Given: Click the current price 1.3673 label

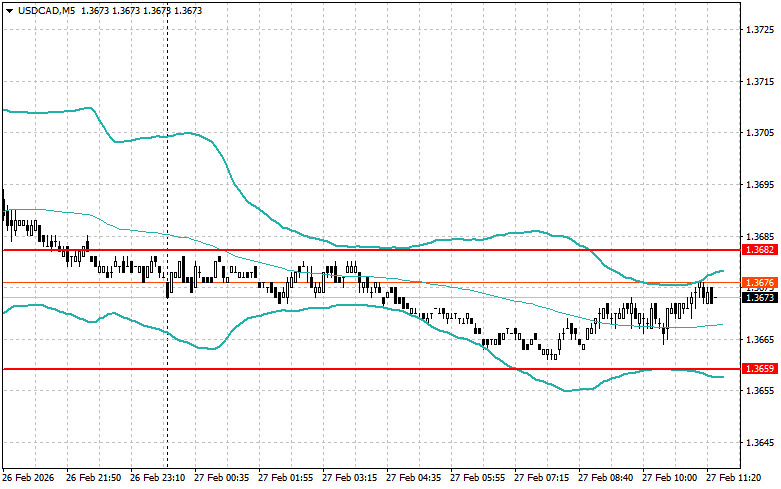Looking at the screenshot, I should click(760, 297).
